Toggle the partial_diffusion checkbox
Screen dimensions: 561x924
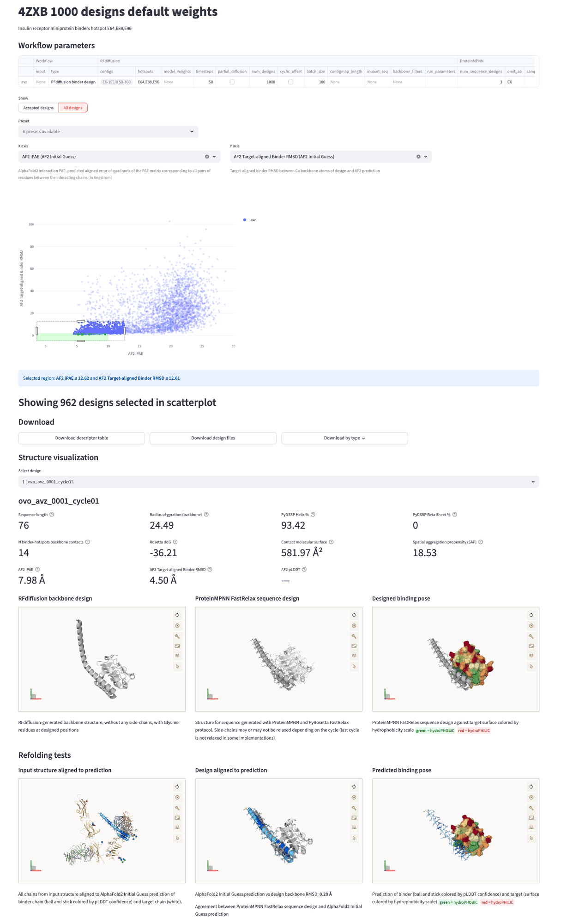[232, 82]
